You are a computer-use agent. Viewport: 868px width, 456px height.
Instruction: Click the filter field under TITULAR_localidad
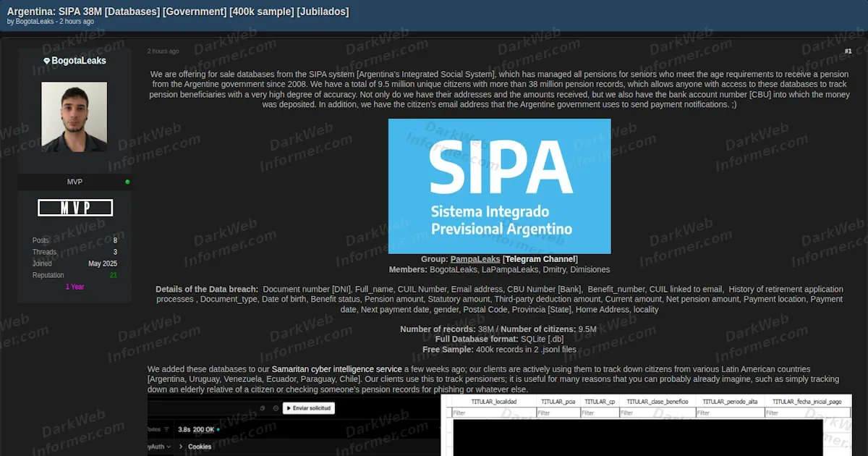tap(494, 413)
